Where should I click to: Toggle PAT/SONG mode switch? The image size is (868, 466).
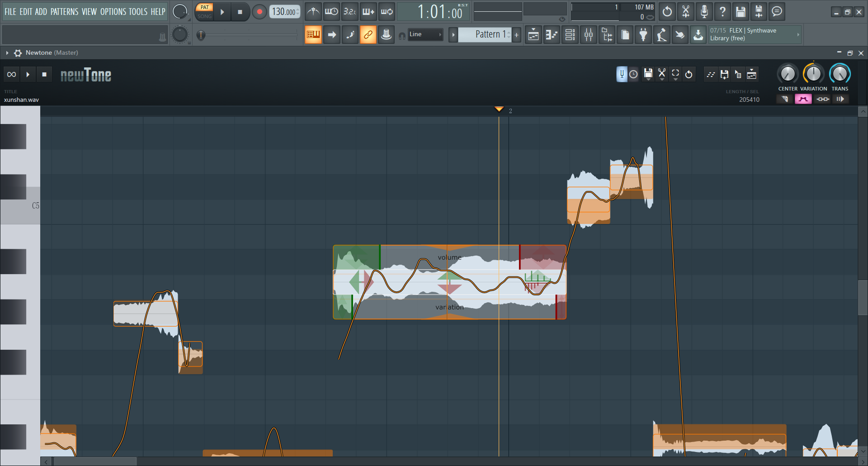(204, 12)
